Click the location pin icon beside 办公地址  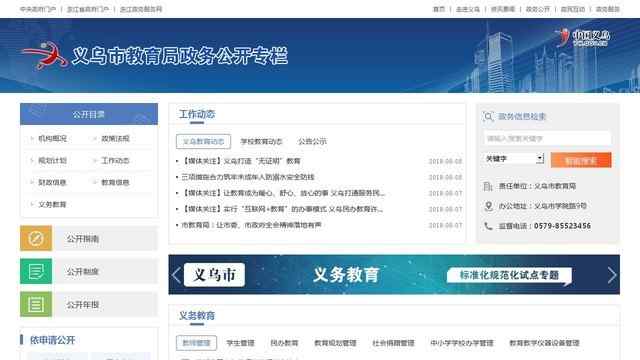(488, 206)
